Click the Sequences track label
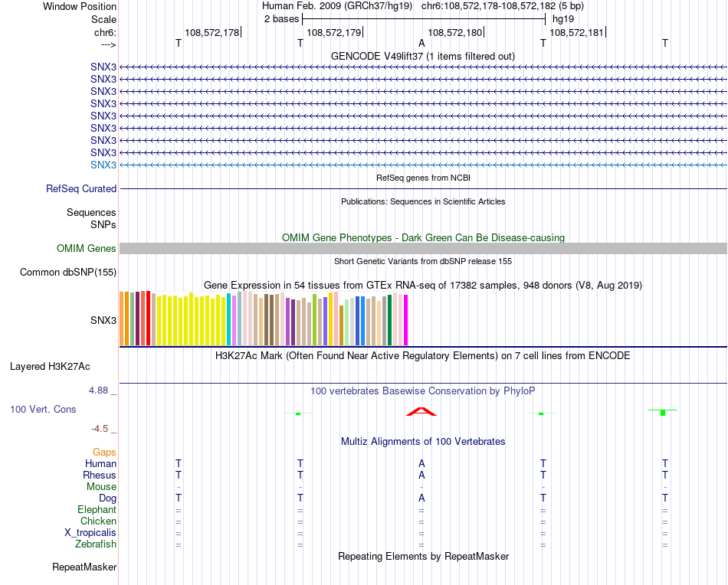 pos(91,212)
